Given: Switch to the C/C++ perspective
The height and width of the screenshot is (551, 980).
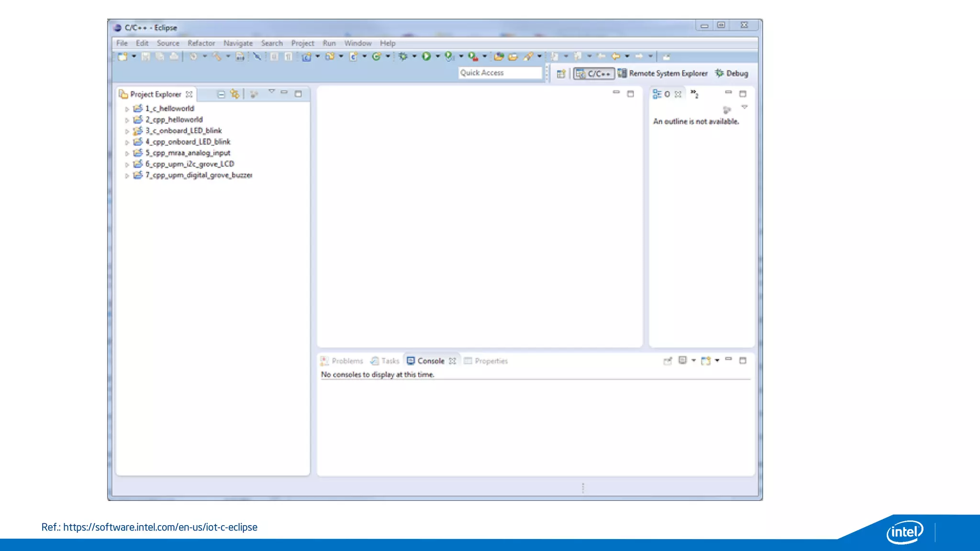Looking at the screenshot, I should pos(594,74).
